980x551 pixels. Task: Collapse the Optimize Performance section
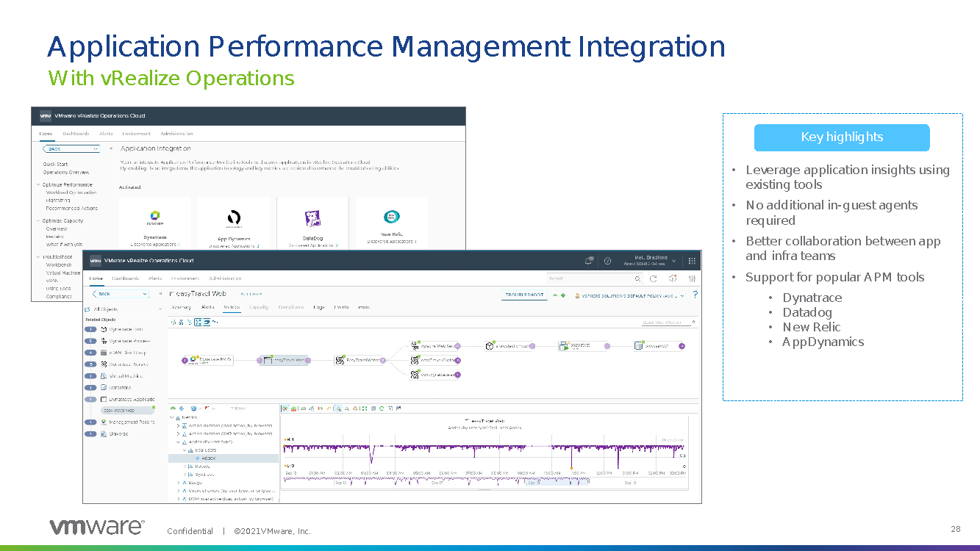tap(38, 184)
